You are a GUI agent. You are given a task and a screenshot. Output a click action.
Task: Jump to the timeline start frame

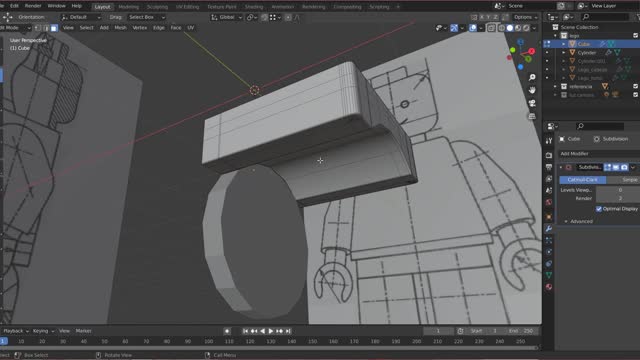tap(245, 331)
